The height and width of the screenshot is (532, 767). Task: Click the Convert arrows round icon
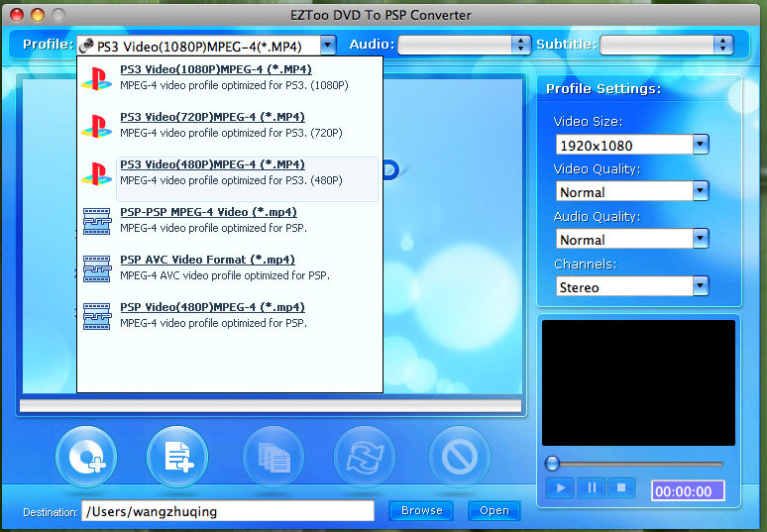coord(365,457)
